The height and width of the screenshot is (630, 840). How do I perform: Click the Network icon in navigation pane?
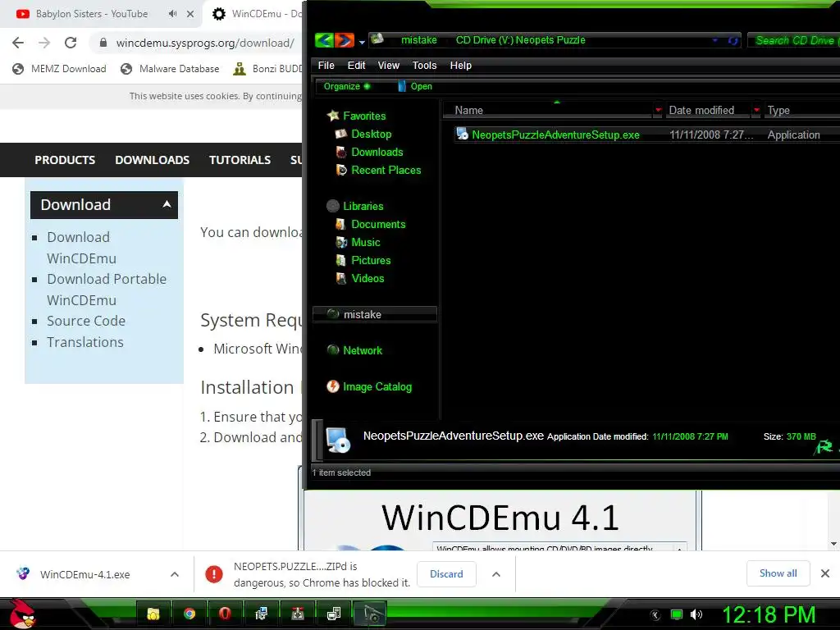pos(333,350)
